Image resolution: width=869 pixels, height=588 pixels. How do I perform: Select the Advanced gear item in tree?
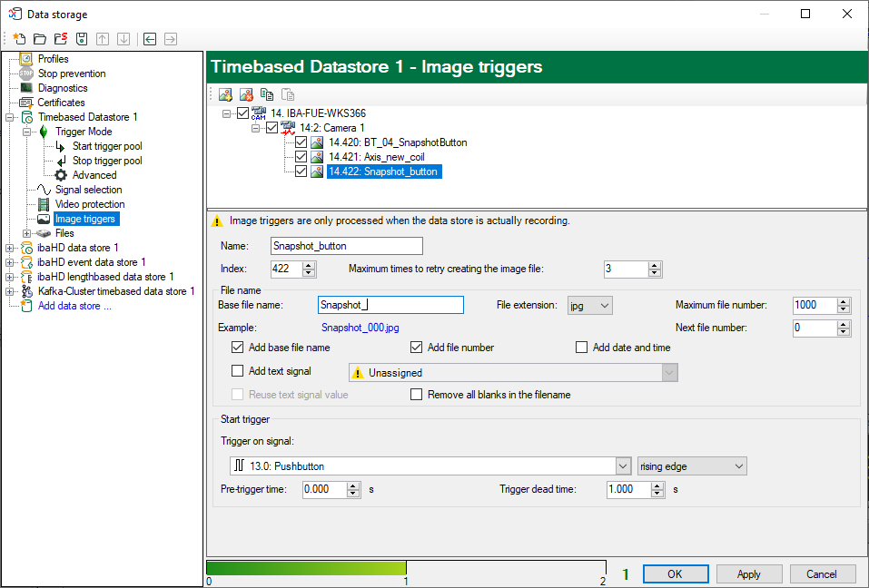pos(94,175)
